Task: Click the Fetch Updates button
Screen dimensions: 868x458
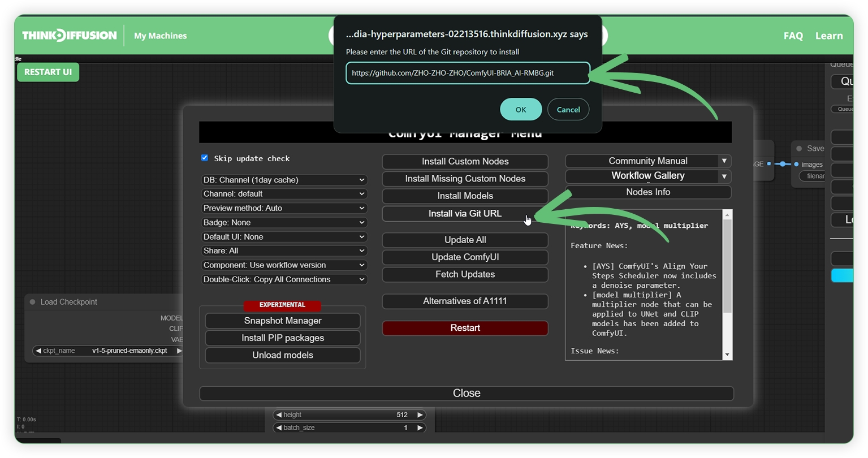Action: pos(465,274)
